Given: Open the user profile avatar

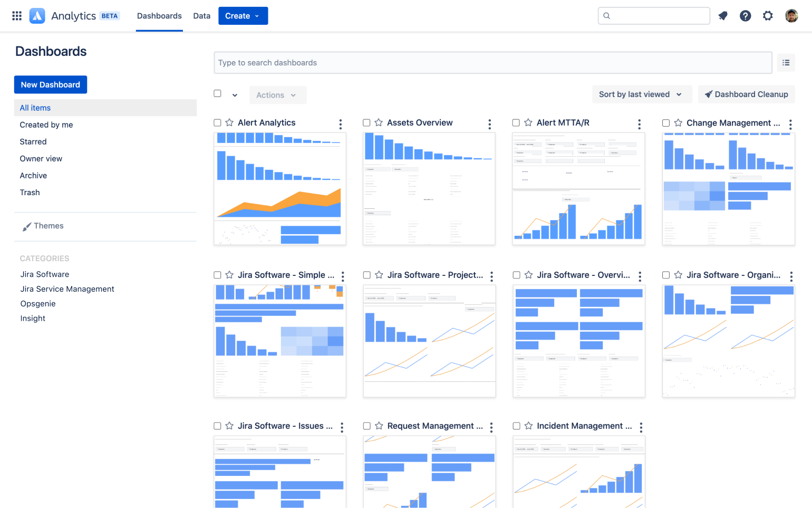Looking at the screenshot, I should [x=791, y=16].
